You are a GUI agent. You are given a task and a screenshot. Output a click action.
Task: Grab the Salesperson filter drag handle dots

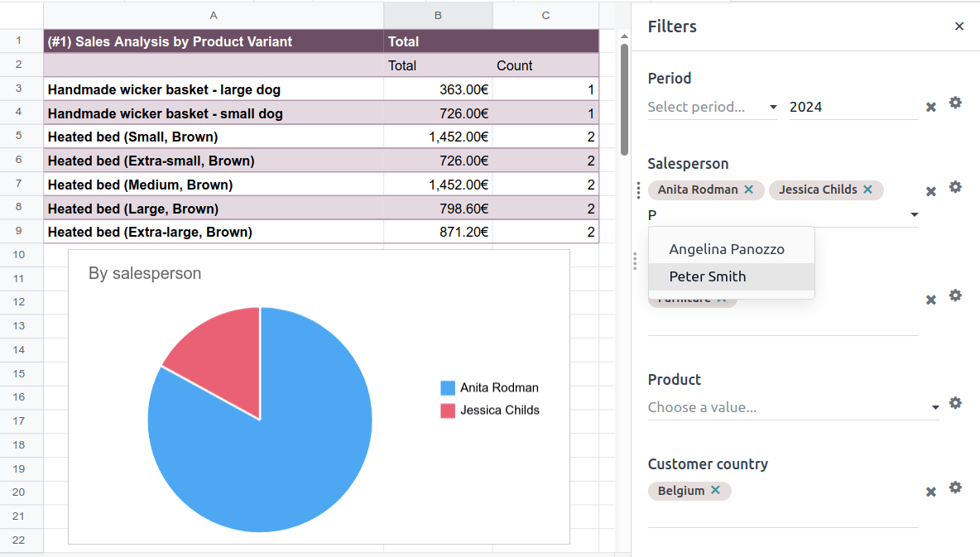click(x=638, y=190)
